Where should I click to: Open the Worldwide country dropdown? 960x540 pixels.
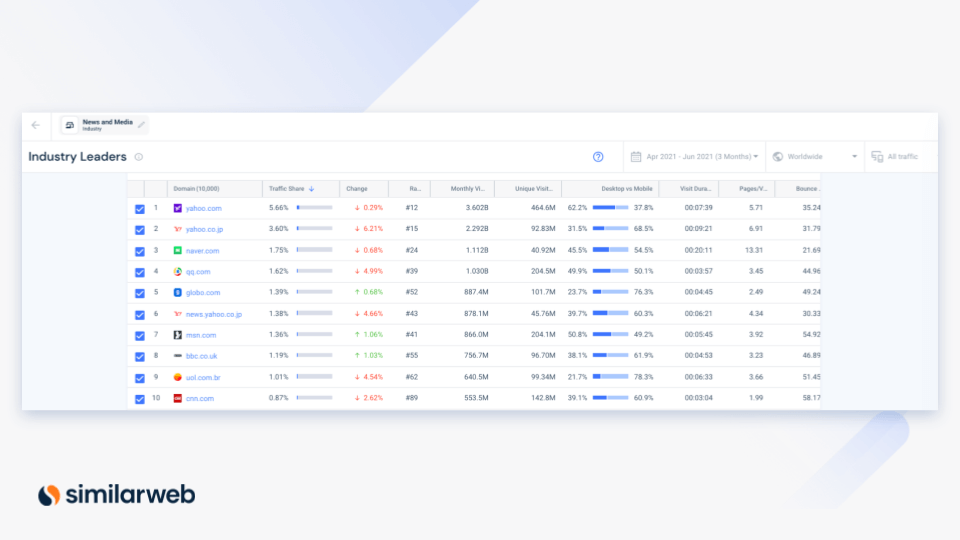[x=815, y=157]
